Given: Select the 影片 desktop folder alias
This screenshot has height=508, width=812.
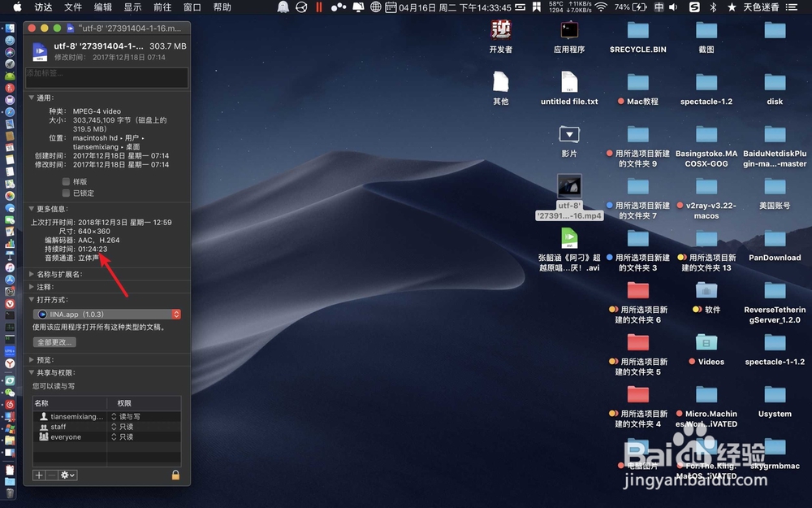Looking at the screenshot, I should tap(569, 141).
